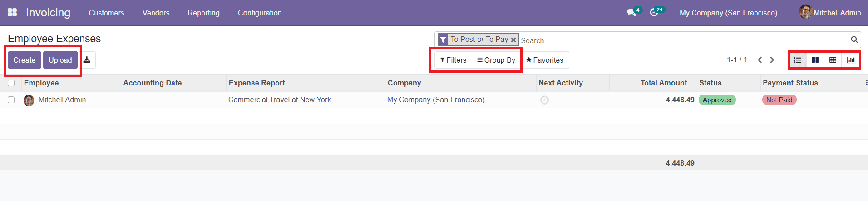Viewport: 868px width, 201px height.
Task: Click the Upload button
Action: pyautogui.click(x=60, y=60)
